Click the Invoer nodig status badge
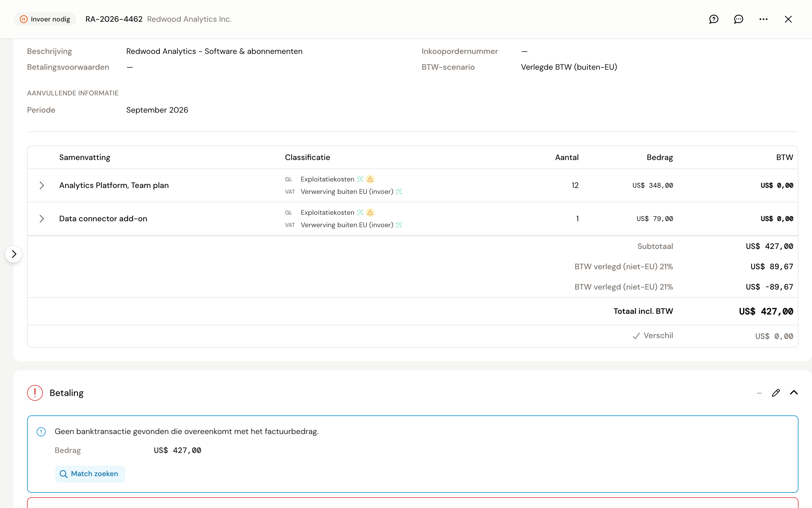812x508 pixels. tap(45, 19)
